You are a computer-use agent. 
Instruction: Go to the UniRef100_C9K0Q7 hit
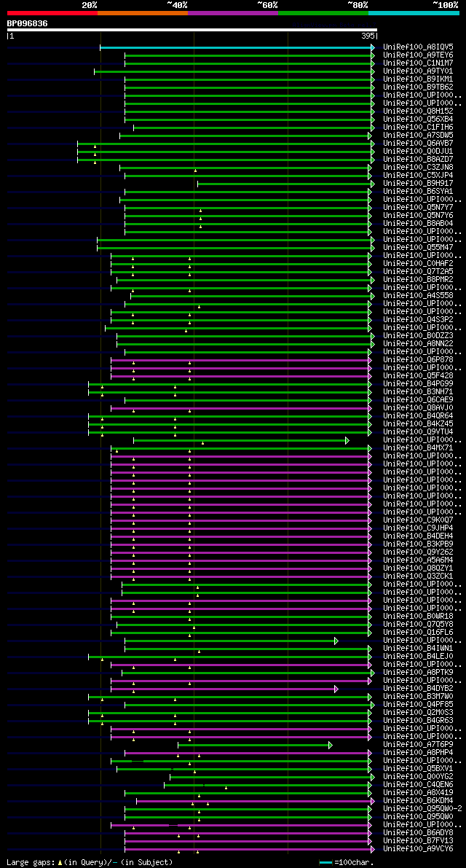coord(418,521)
